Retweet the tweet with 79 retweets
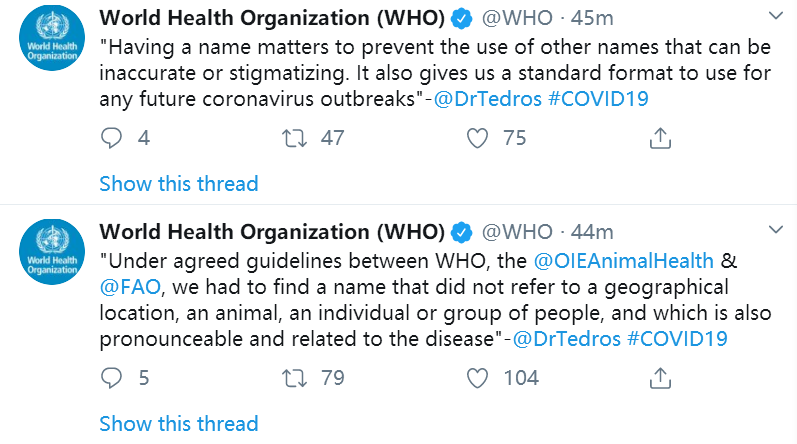This screenshot has height=444, width=797. (x=293, y=377)
